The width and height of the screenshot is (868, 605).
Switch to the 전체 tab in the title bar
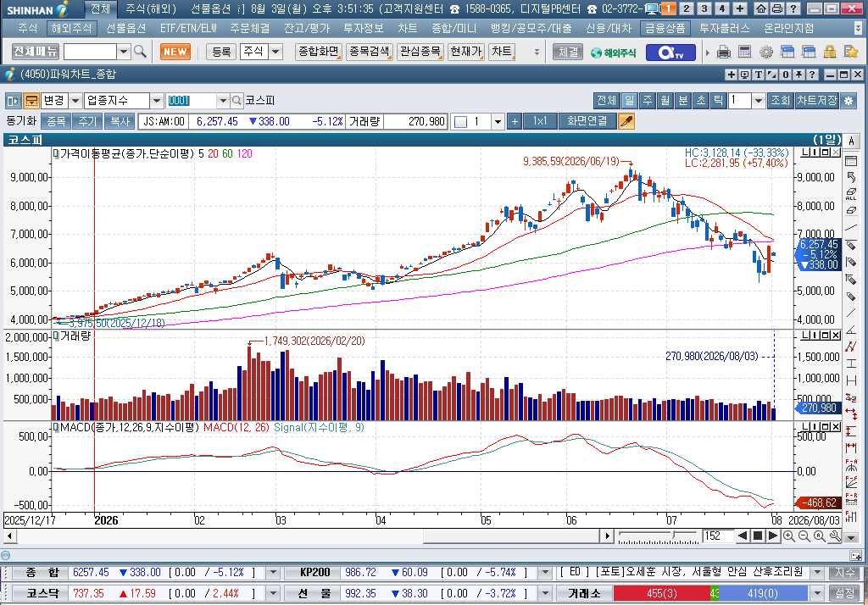coord(101,8)
